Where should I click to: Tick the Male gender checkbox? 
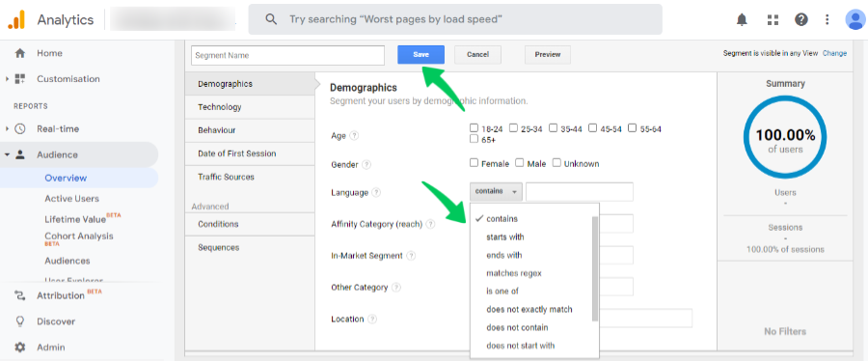tap(519, 163)
